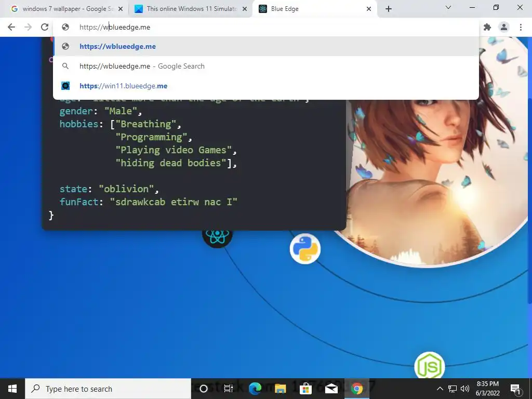Image resolution: width=532 pixels, height=399 pixels.
Task: Click the gender "Male" line
Action: coord(100,111)
